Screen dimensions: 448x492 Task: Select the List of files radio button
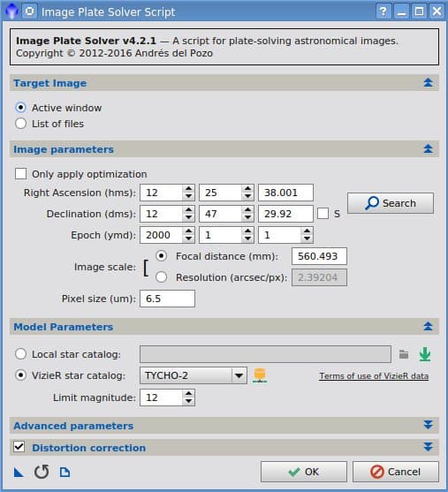(20, 124)
